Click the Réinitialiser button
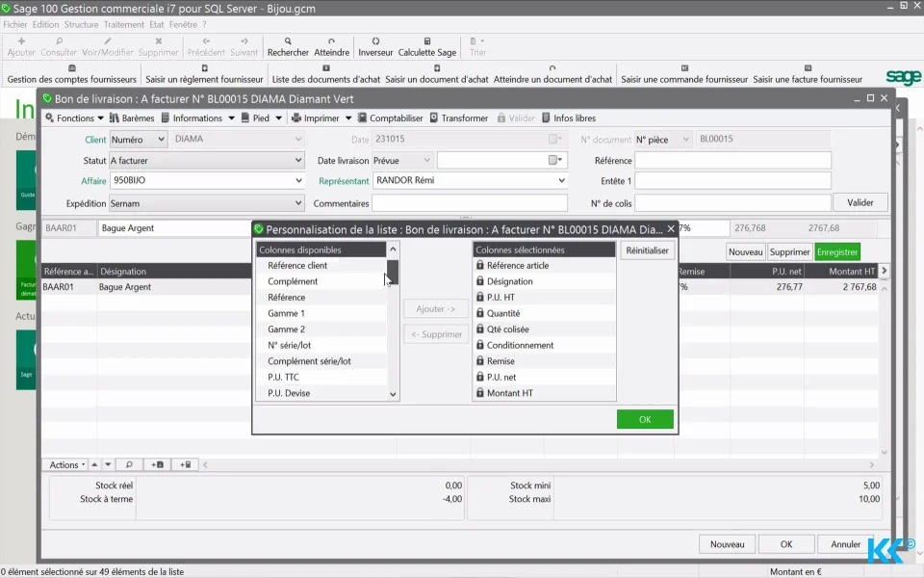This screenshot has width=924, height=578. tap(647, 250)
